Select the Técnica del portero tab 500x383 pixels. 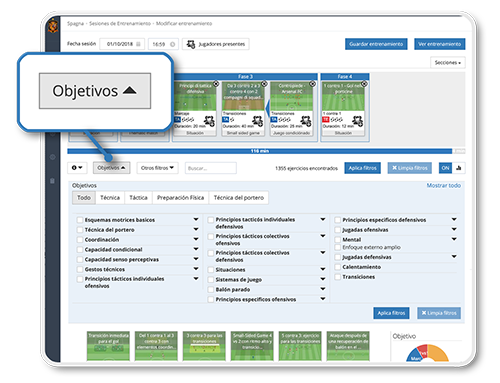coord(239,198)
